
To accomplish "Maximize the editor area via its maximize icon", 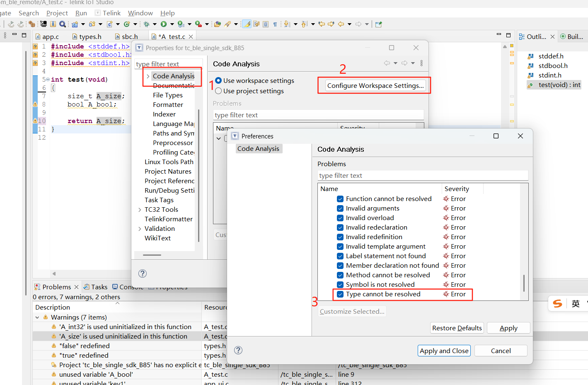I will coord(508,35).
